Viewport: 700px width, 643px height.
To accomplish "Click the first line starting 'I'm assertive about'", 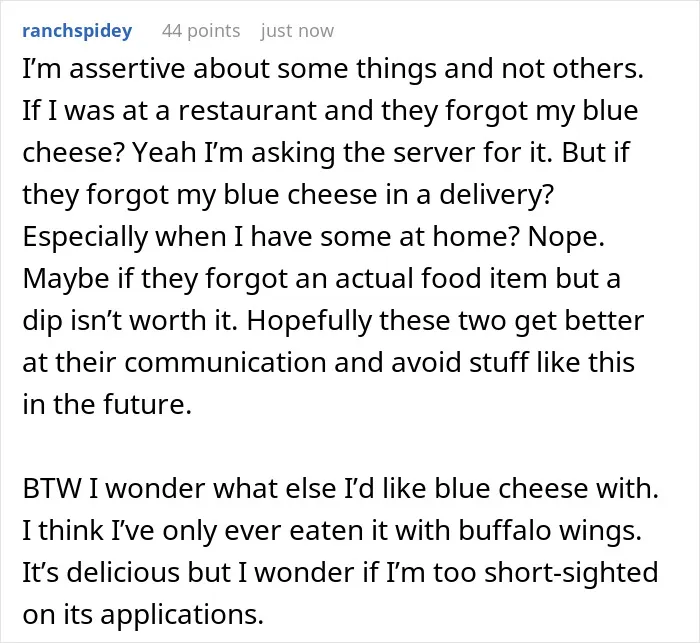I will coord(333,69).
